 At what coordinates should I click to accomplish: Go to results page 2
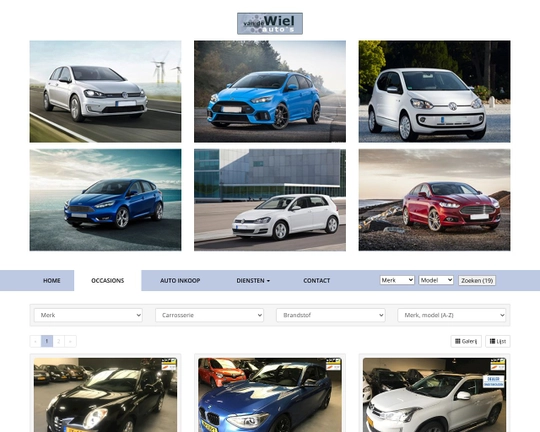(x=59, y=341)
